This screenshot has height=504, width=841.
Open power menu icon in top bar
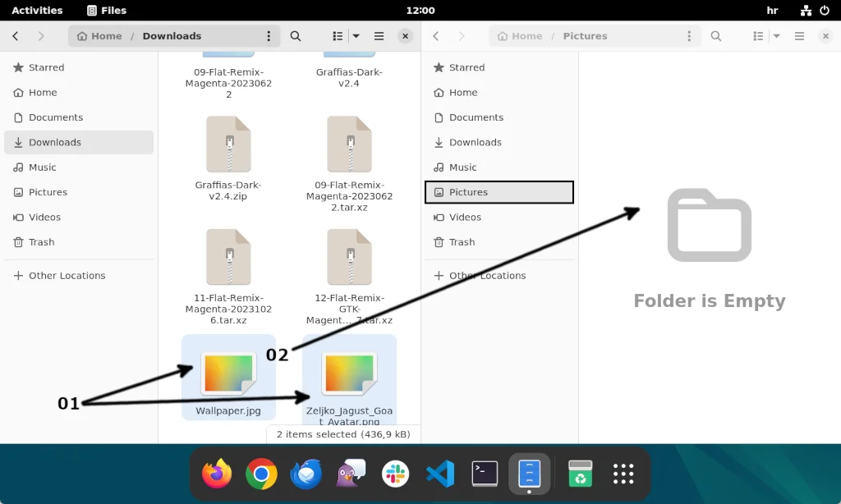click(x=825, y=10)
